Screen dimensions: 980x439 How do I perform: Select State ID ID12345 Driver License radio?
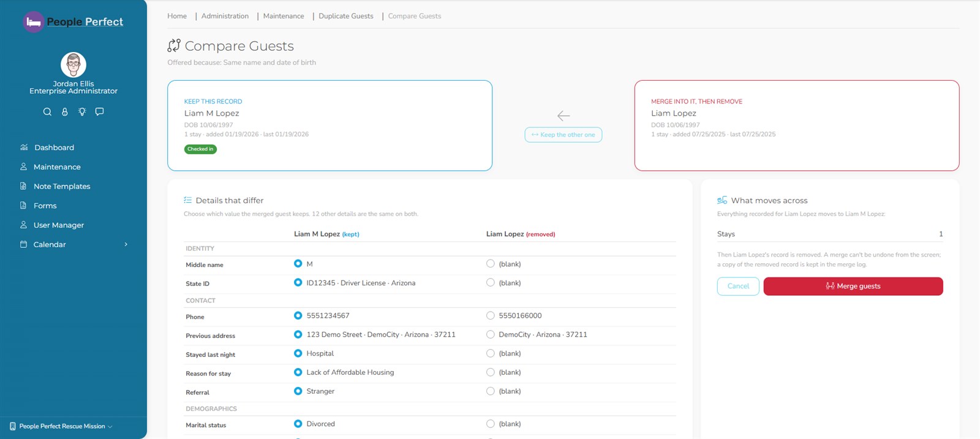[298, 283]
